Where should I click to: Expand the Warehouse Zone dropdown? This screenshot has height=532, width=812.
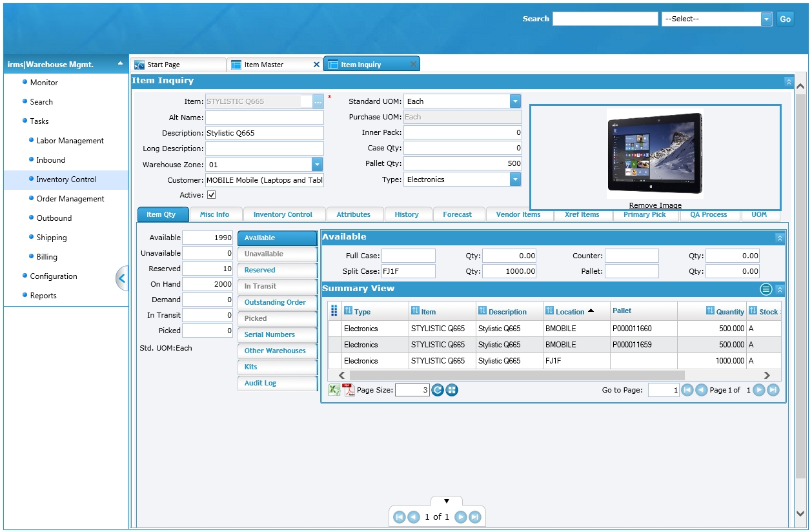pos(317,165)
